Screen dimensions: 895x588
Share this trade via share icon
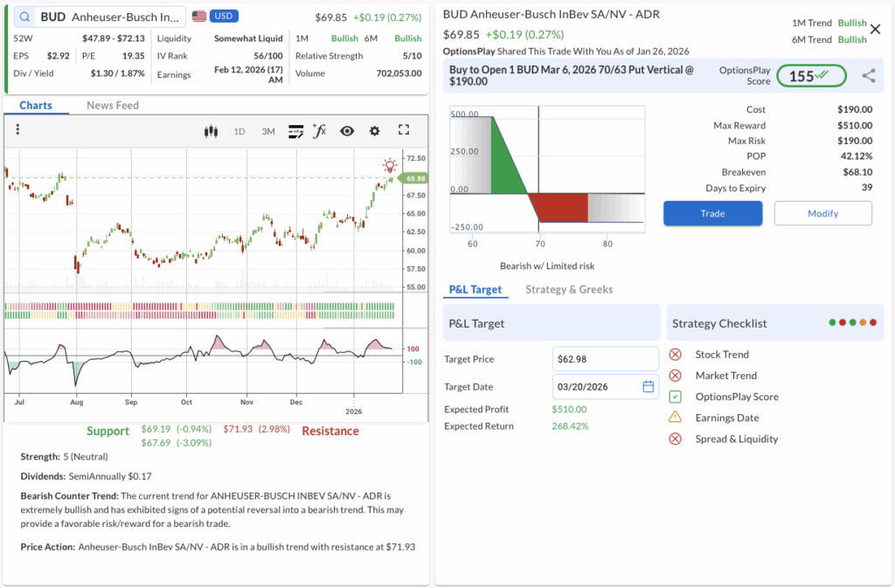868,76
